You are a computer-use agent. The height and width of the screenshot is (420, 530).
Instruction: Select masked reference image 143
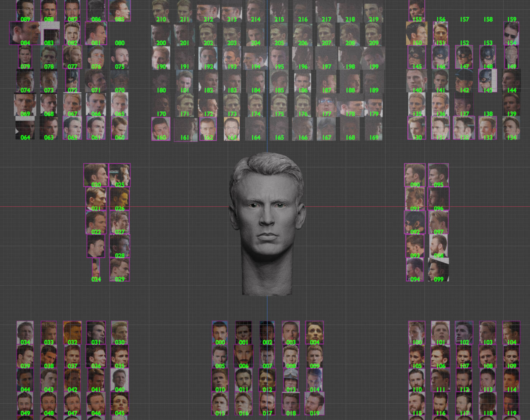click(487, 80)
